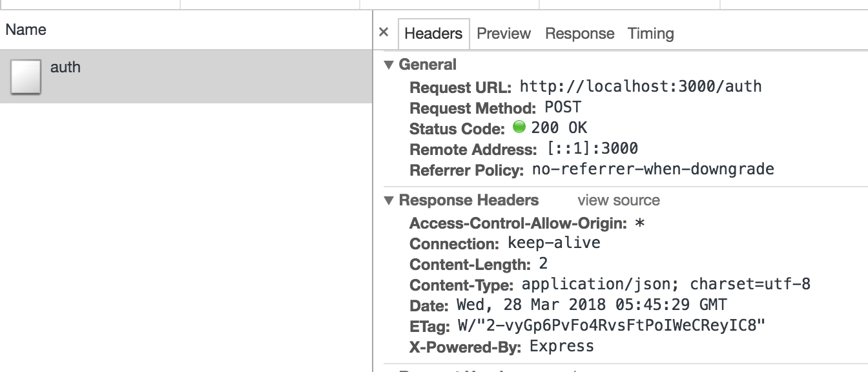Click the green status code indicator
The height and width of the screenshot is (372, 868).
tap(519, 127)
